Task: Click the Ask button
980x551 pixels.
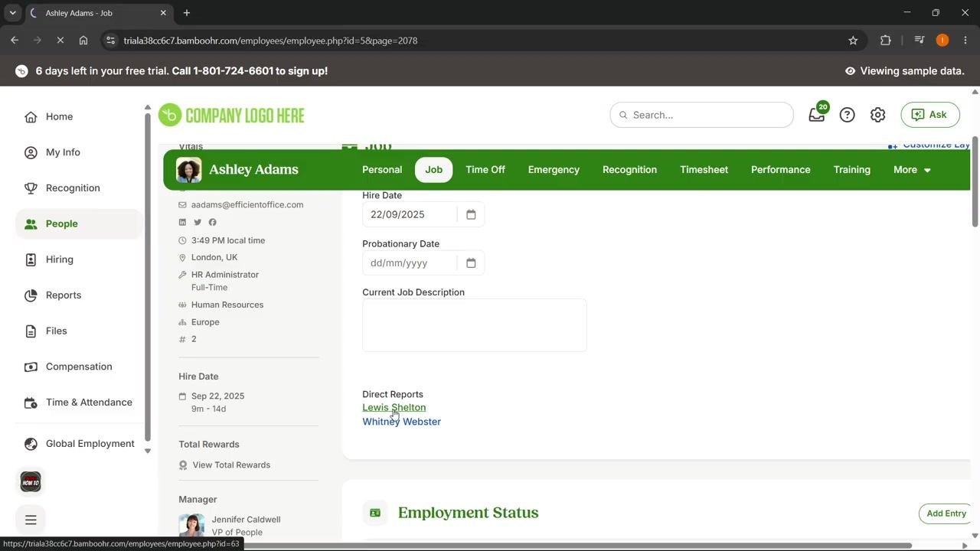Action: coord(930,115)
